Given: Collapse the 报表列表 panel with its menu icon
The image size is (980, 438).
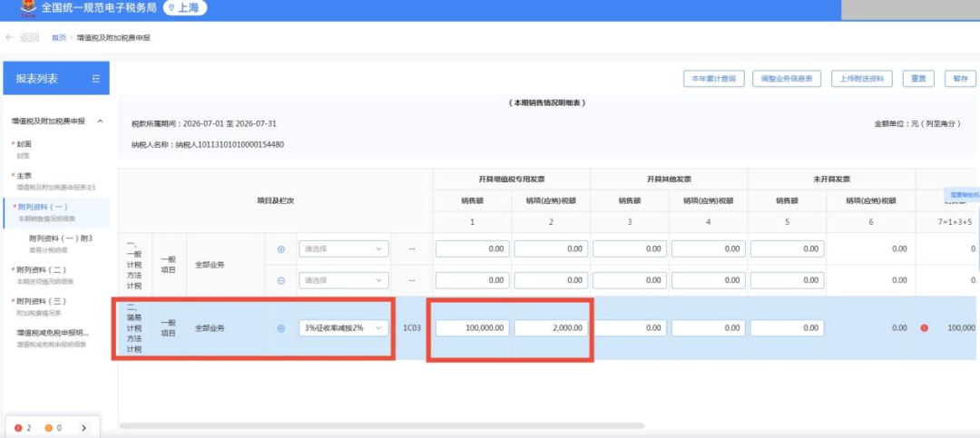Looking at the screenshot, I should pos(95,79).
